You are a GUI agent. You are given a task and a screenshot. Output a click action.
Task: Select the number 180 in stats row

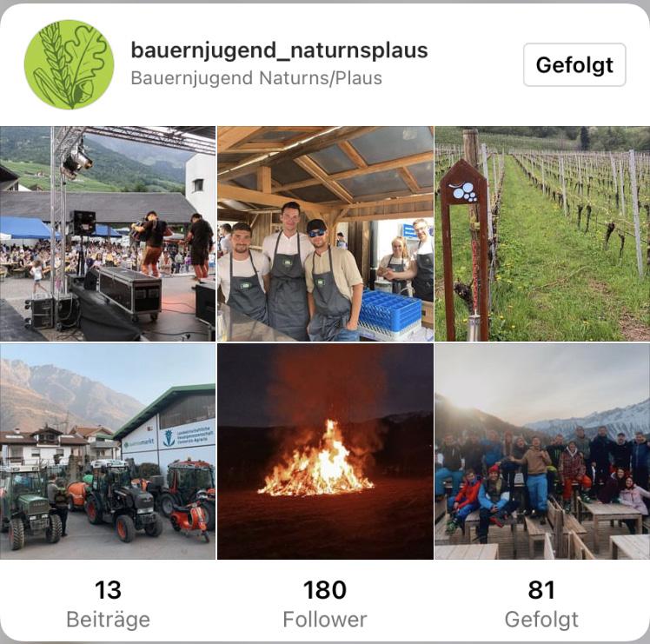[x=325, y=589]
